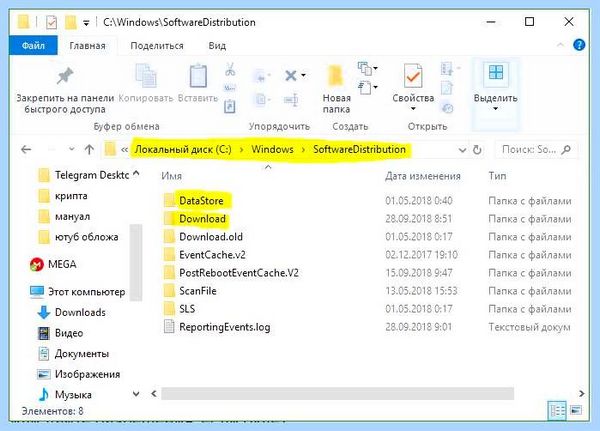Select the ScanFile folder

[197, 291]
